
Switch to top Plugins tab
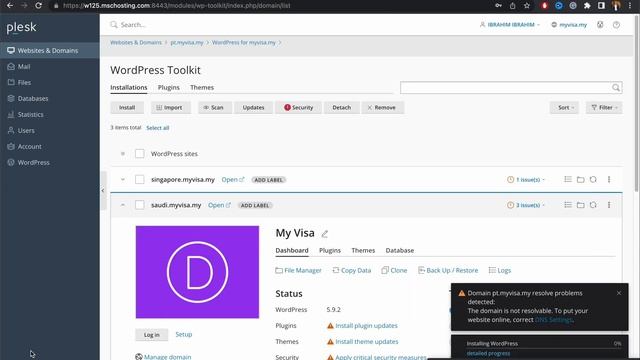(x=169, y=87)
